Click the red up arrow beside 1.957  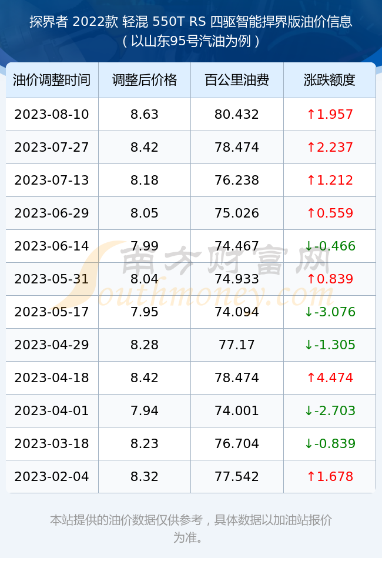311,114
